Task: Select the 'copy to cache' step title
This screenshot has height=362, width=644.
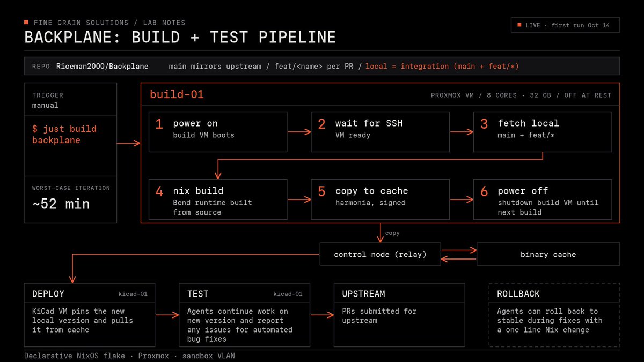Action: tap(371, 191)
